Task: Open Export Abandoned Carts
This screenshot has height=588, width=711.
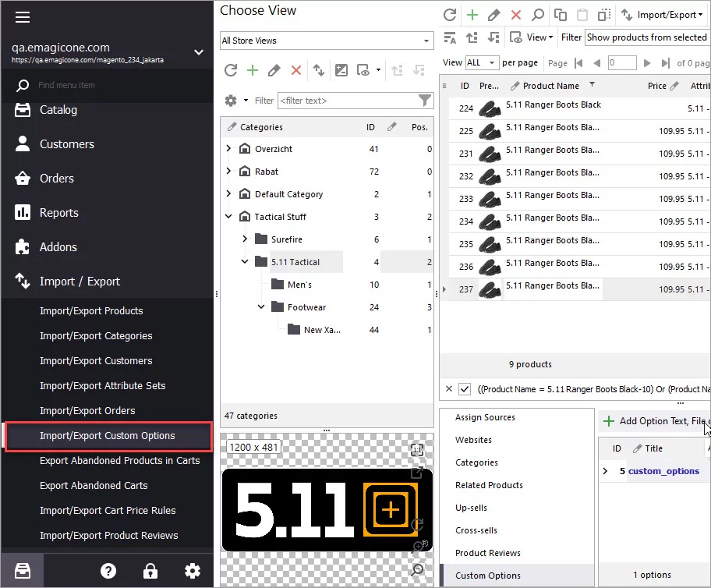Action: [94, 486]
